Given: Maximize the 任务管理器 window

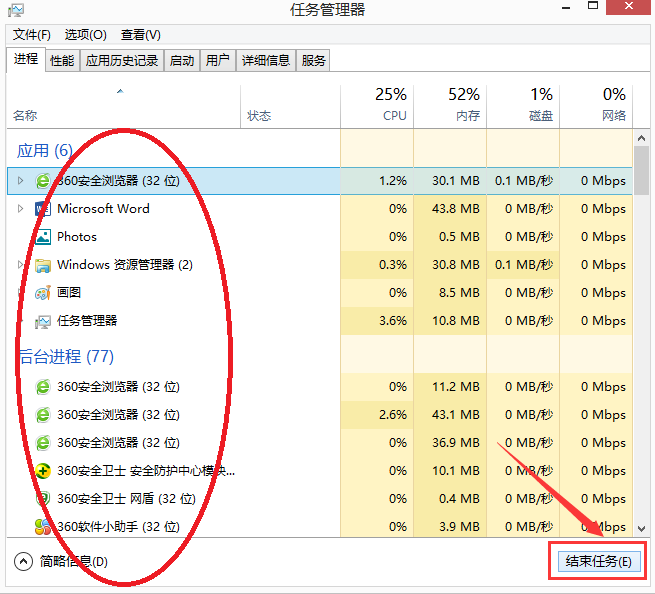Looking at the screenshot, I should (593, 6).
